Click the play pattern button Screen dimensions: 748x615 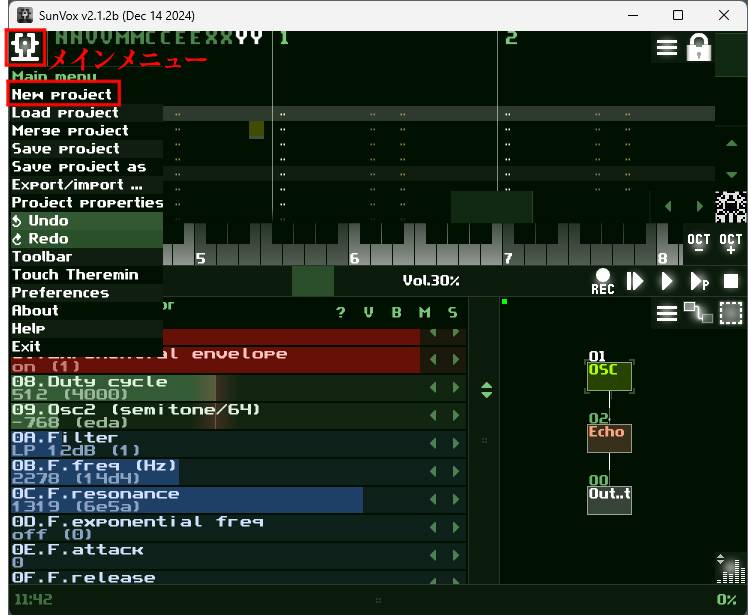[x=699, y=281]
